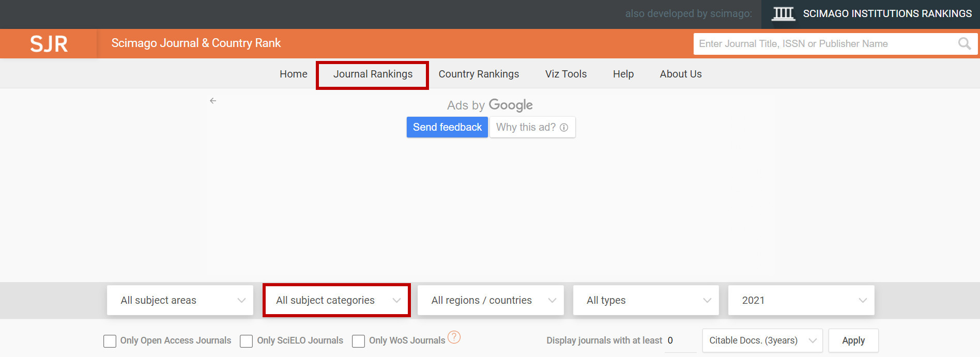Open the 2021 year dropdown
The height and width of the screenshot is (357, 980).
point(801,300)
